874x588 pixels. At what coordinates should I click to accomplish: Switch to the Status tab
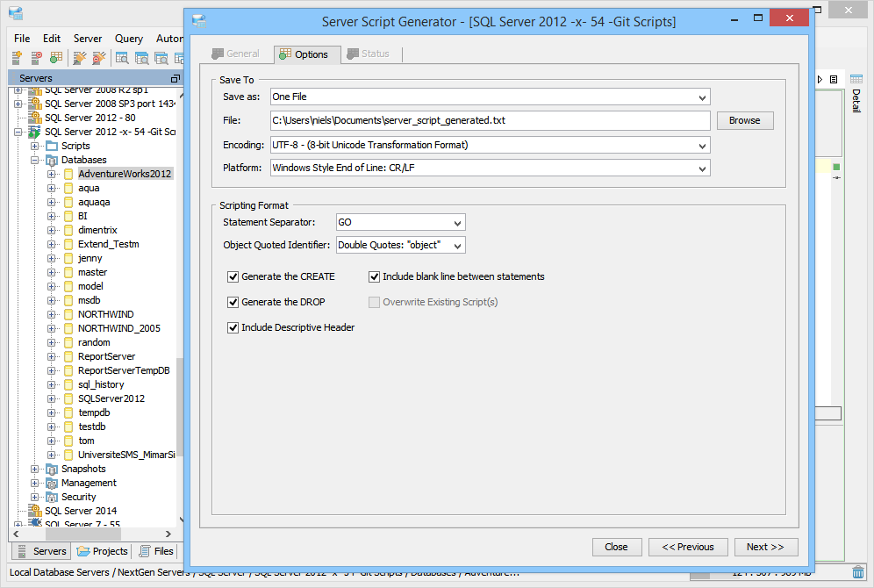(x=369, y=54)
